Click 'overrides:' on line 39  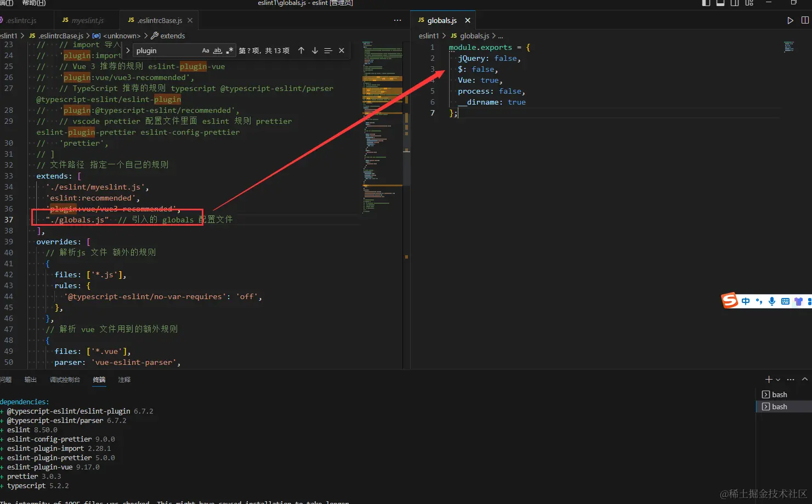coord(59,242)
